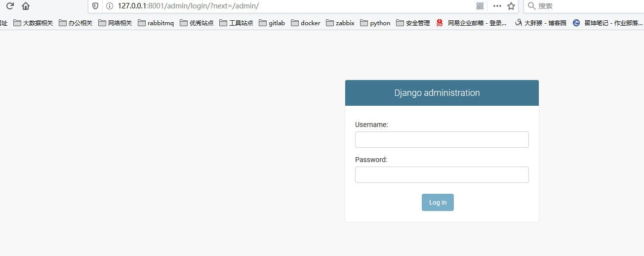Viewport: 644px width, 256px height.
Task: Focus the Password input field
Action: (x=442, y=174)
